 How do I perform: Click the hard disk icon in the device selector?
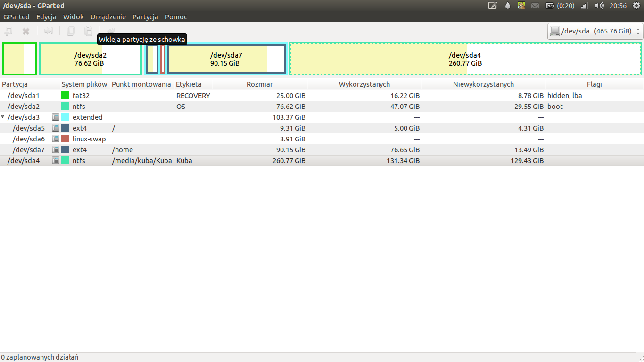pos(555,31)
